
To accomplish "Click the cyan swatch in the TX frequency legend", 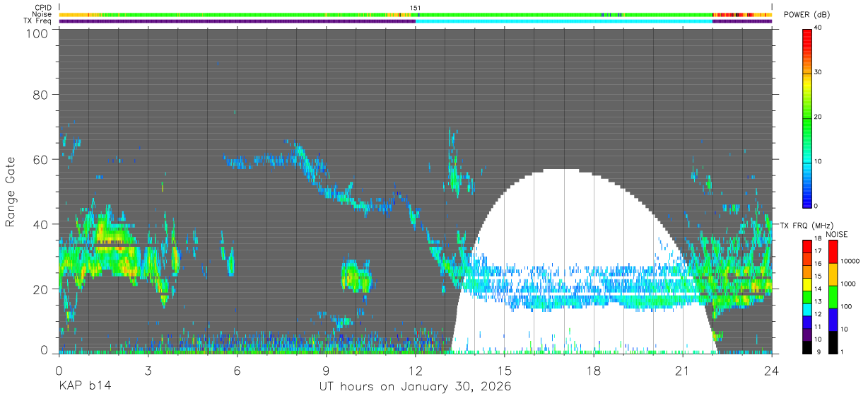I will click(807, 309).
